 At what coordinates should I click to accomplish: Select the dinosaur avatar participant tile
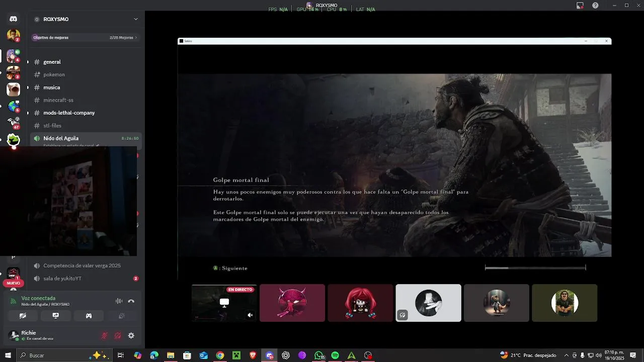point(497,303)
